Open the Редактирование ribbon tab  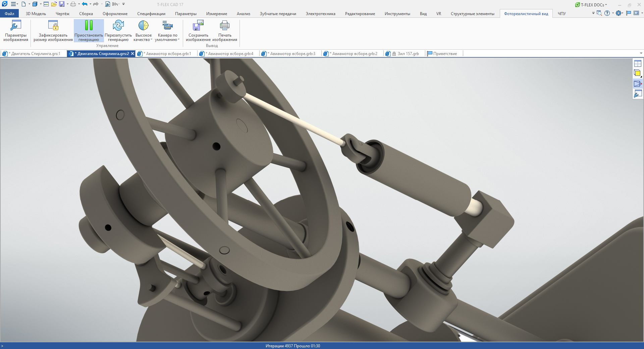click(360, 13)
